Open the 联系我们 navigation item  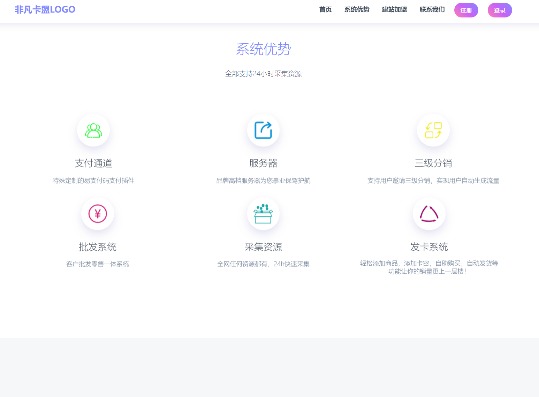point(432,10)
